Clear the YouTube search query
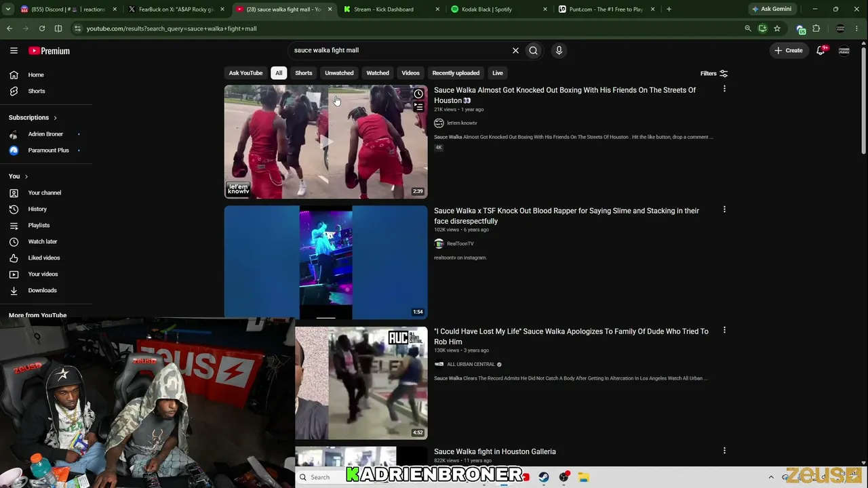The width and height of the screenshot is (868, 488). pyautogui.click(x=515, y=50)
